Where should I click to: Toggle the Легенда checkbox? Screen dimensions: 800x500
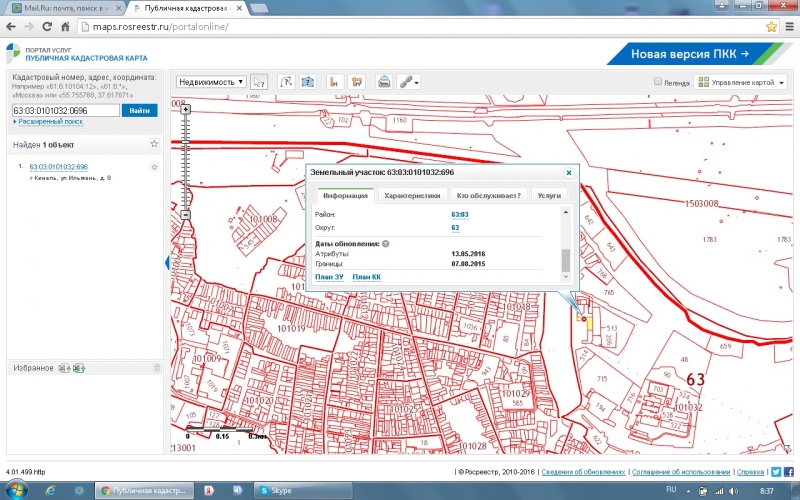click(658, 82)
